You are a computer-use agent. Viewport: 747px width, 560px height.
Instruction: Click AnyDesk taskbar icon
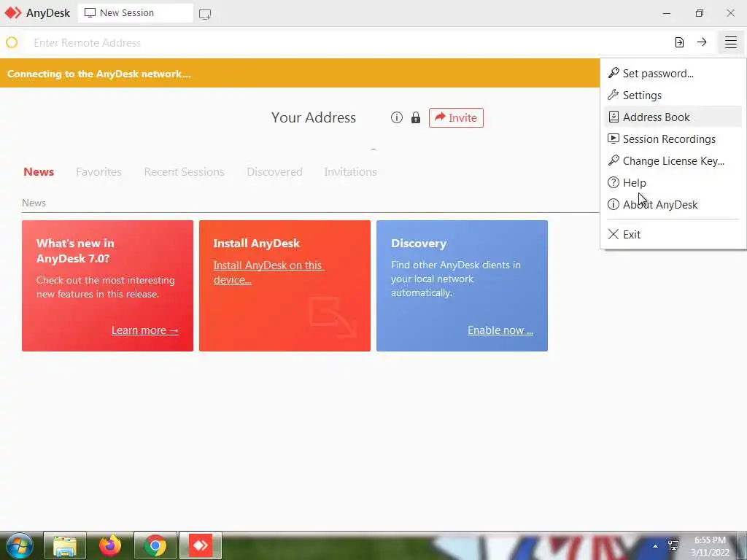[201, 545]
